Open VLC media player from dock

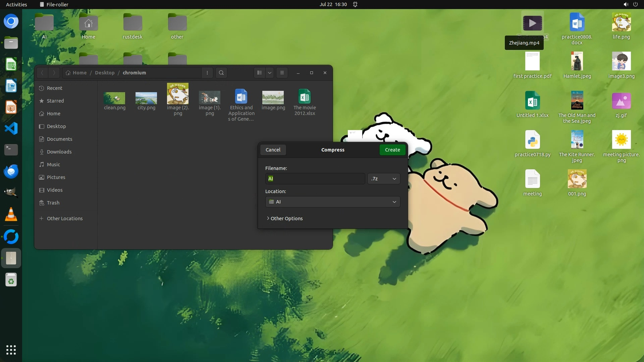point(11,215)
